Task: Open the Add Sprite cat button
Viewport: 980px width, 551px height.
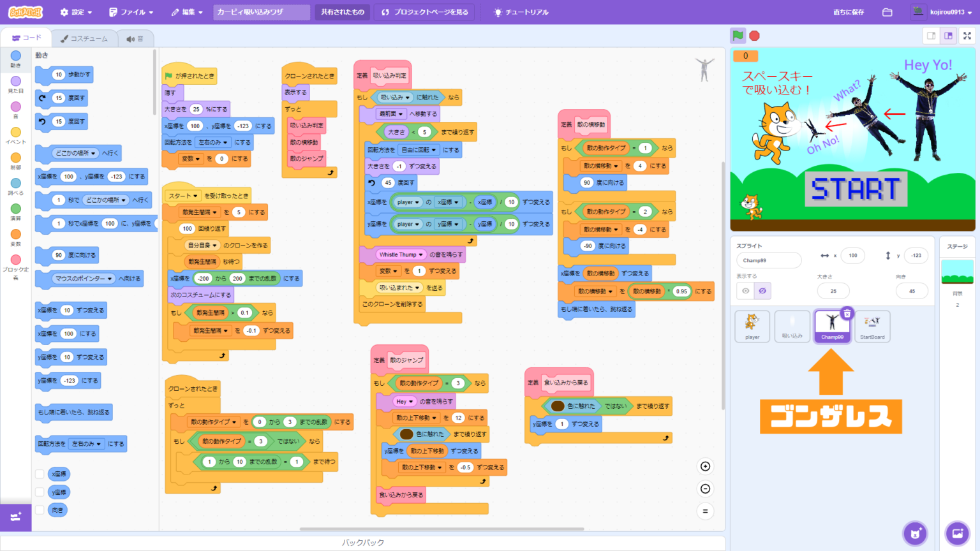Action: [915, 533]
